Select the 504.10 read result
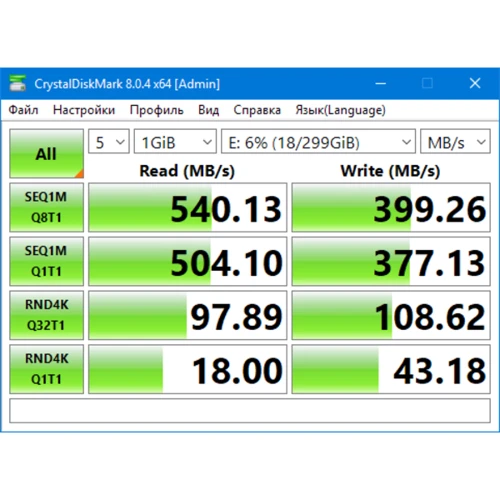 (187, 261)
